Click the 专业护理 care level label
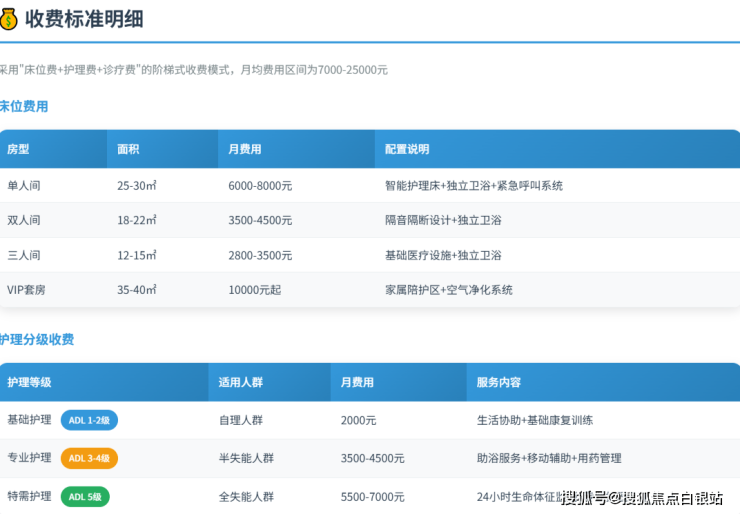The image size is (740, 514). pos(29,458)
